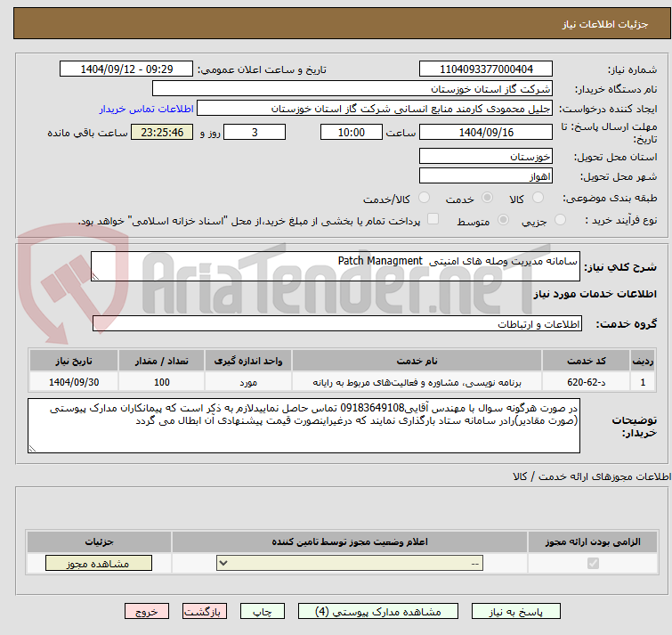The width and height of the screenshot is (672, 635).
Task: Select the کالا radio button
Action: click(538, 198)
